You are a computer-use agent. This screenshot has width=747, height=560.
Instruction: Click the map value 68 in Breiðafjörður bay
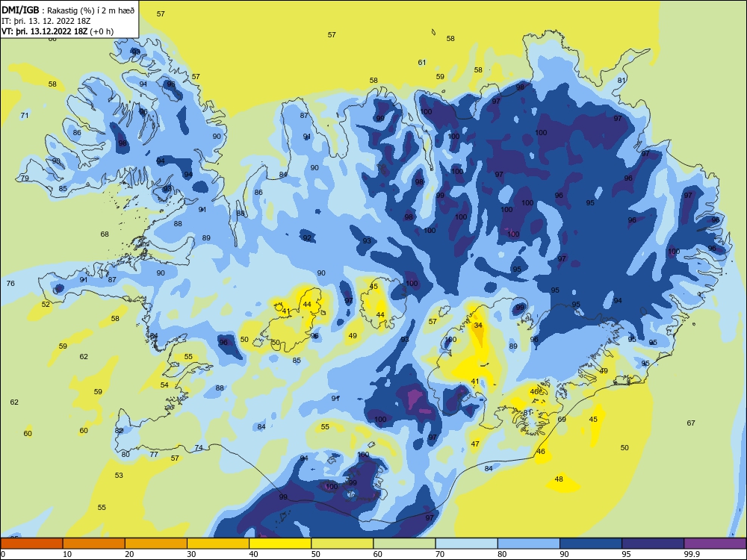(105, 234)
